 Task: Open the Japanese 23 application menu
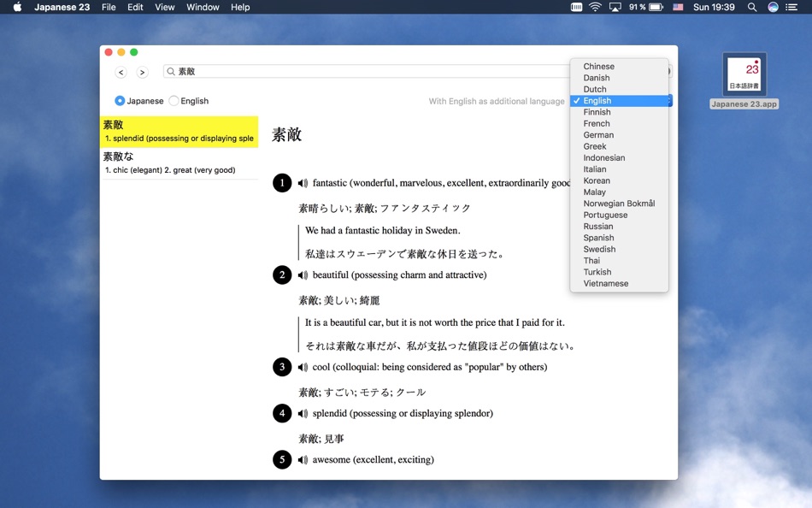point(62,7)
